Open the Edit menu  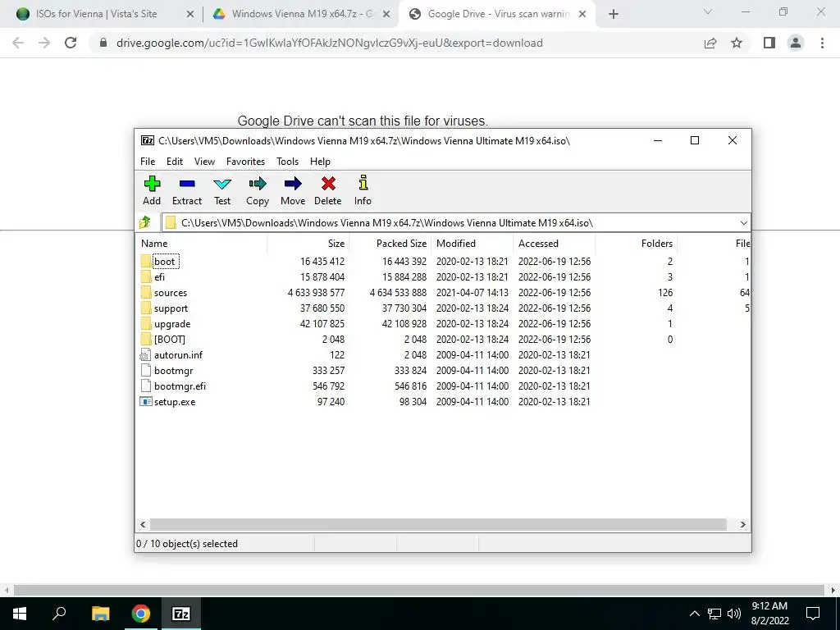click(x=175, y=162)
